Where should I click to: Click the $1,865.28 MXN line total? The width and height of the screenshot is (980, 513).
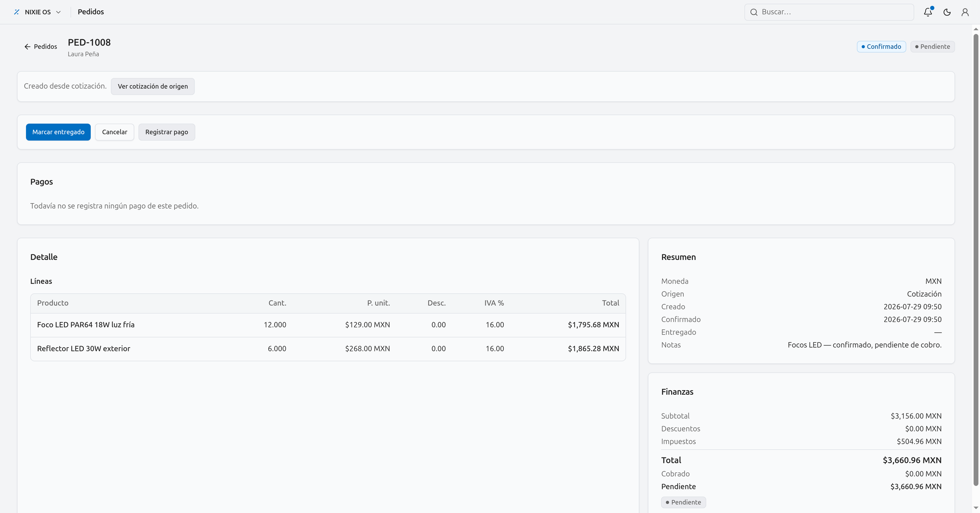593,348
